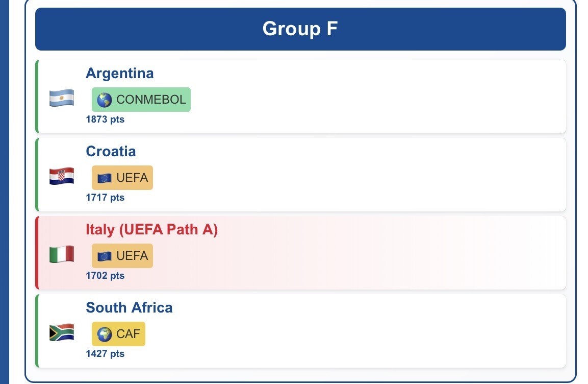This screenshot has width=588, height=384.
Task: Open the Argentina team name
Action: pos(119,73)
